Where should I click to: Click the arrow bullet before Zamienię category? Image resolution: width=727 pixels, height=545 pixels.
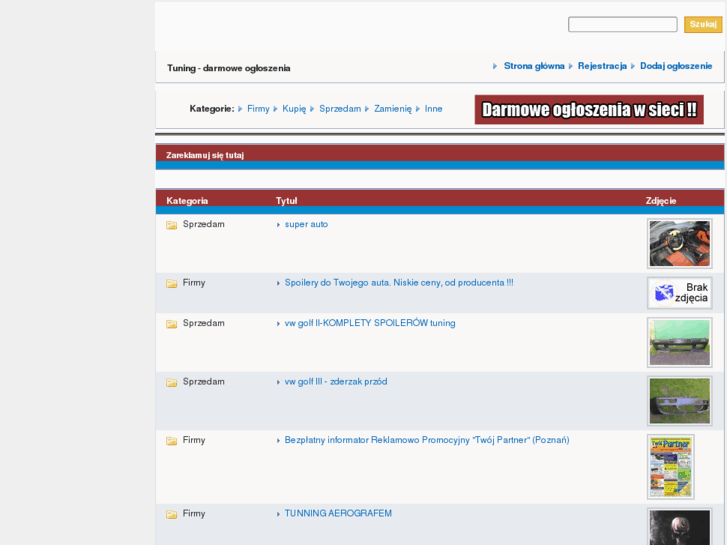[x=367, y=109]
